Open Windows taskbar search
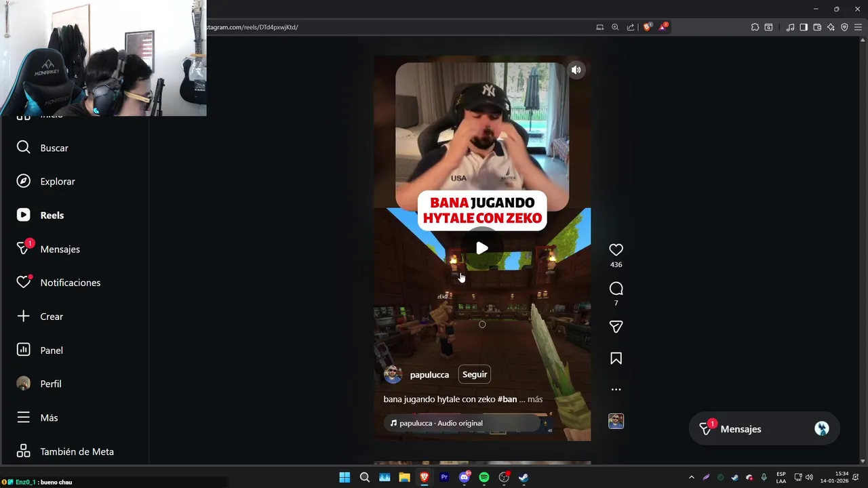Image resolution: width=868 pixels, height=488 pixels. [365, 477]
